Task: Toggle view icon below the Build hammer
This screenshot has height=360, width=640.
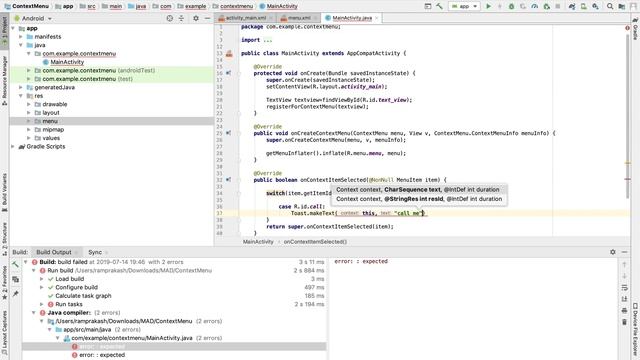Action: click(16, 280)
